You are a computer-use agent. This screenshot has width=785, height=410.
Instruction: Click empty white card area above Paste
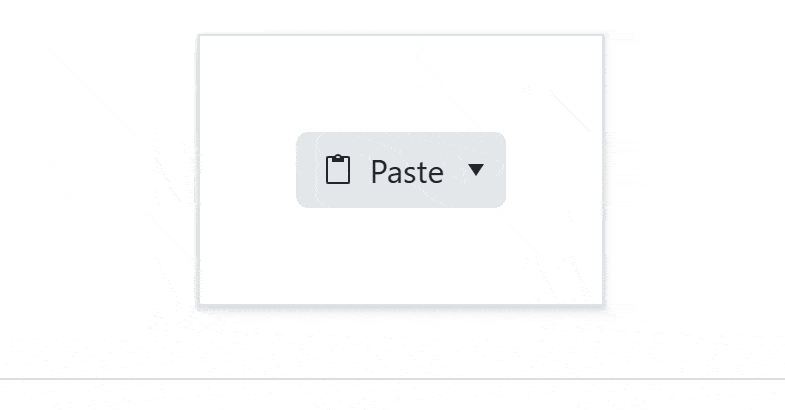(401, 83)
